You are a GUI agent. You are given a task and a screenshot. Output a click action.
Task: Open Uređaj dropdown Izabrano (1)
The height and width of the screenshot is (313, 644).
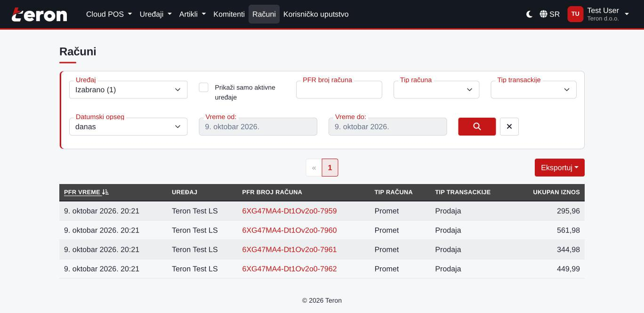point(128,90)
